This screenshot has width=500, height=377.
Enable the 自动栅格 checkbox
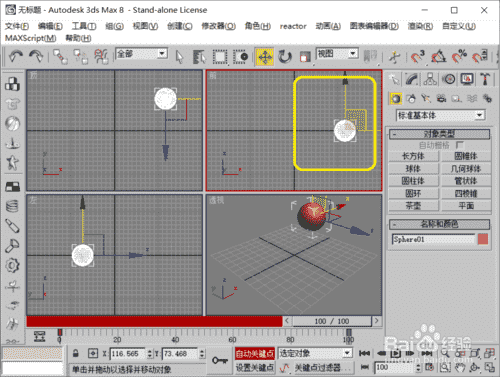pyautogui.click(x=460, y=145)
